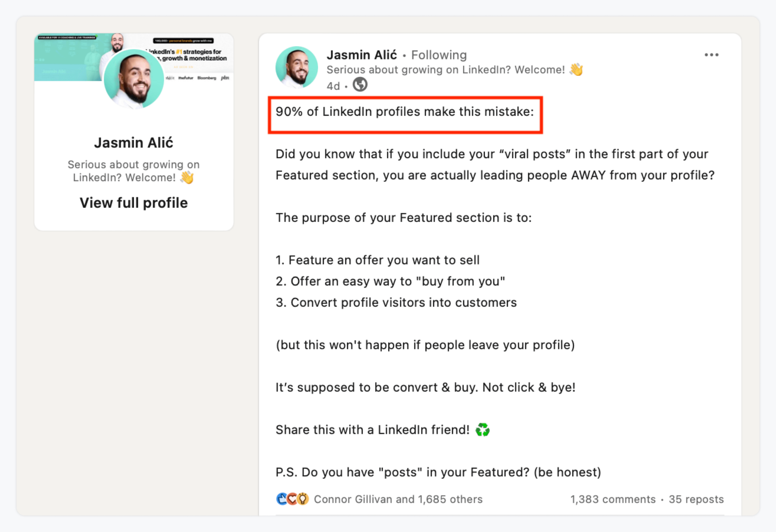Click the waving hand emoji in sidebar card
The width and height of the screenshot is (776, 532).
(187, 178)
